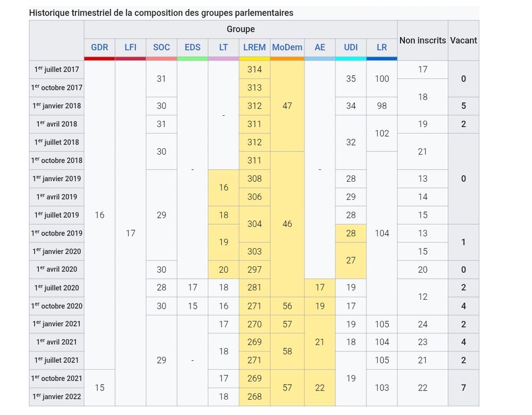The image size is (532, 415).
Task: Select row header 1er octobre 2017
Action: 57,88
